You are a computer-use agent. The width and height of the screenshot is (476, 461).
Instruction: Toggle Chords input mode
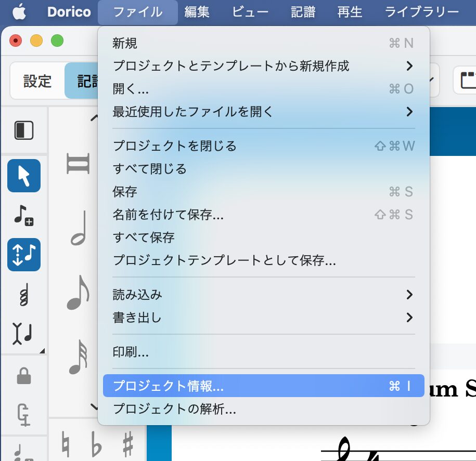click(24, 295)
